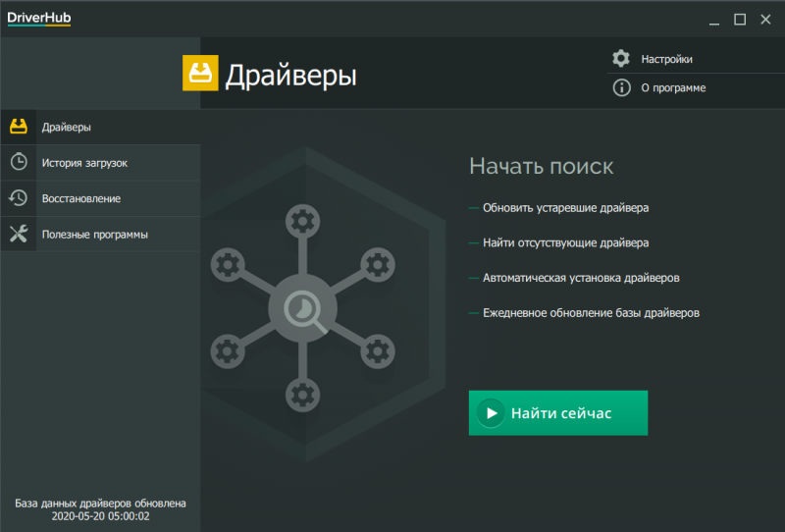The image size is (785, 532).
Task: Start scan with Найти сейчас button
Action: point(558,413)
